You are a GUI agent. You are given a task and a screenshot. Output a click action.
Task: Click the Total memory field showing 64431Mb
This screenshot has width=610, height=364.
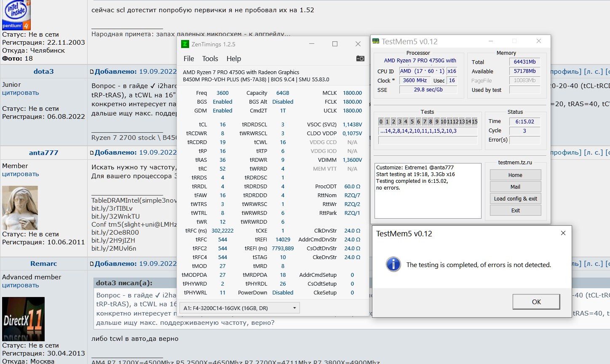(524, 62)
